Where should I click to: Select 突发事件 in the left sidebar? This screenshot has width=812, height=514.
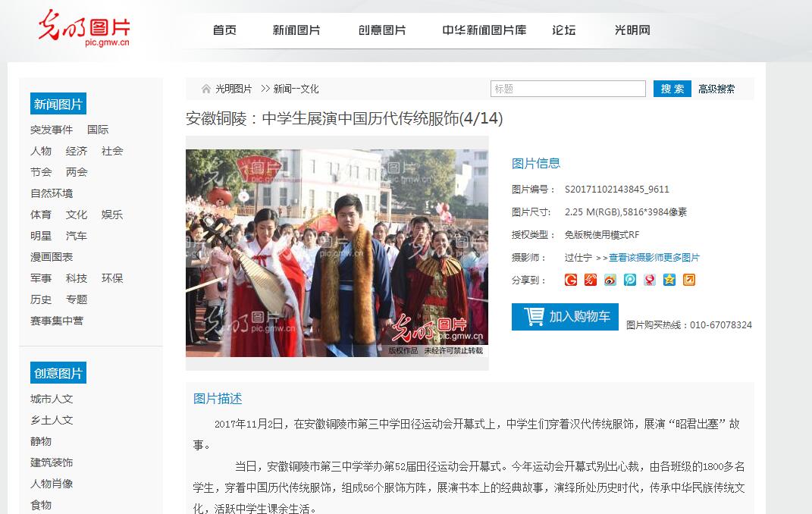coord(52,130)
